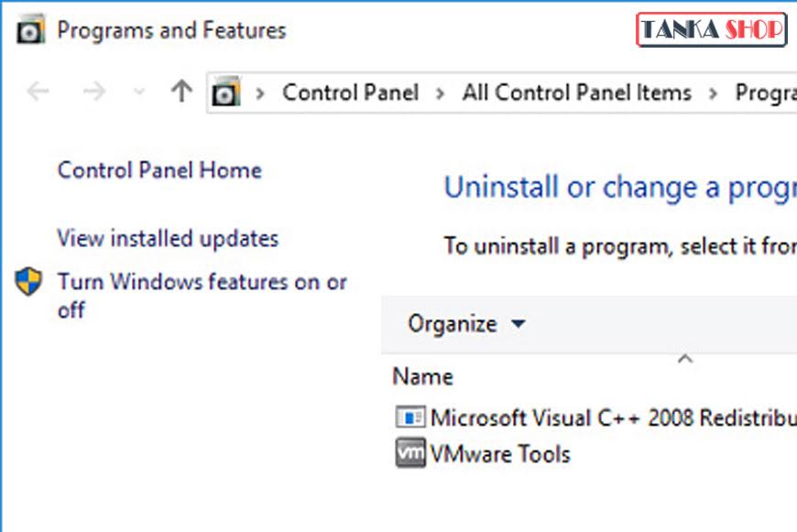Open Control Panel Home link
This screenshot has height=532, width=797.
pos(159,170)
